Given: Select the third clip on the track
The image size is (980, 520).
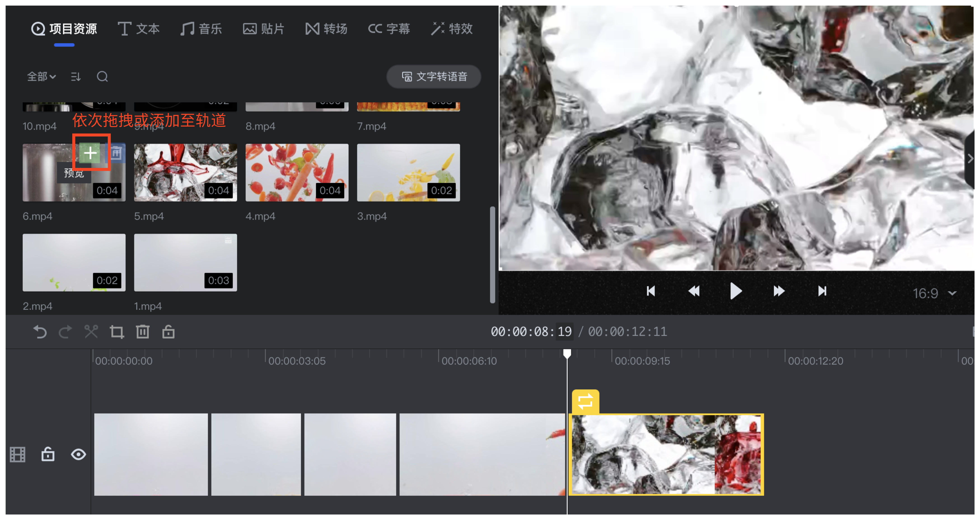Looking at the screenshot, I should point(350,454).
